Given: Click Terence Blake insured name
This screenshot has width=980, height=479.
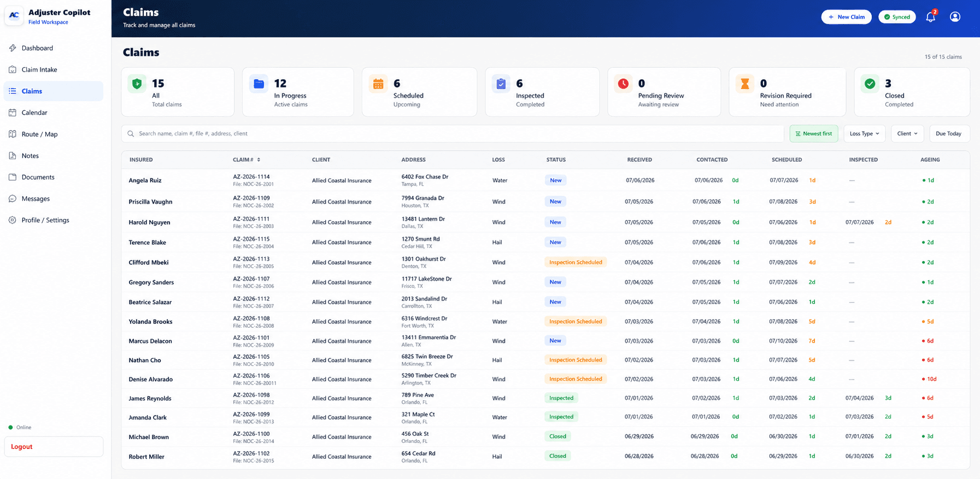Looking at the screenshot, I should pyautogui.click(x=148, y=243).
